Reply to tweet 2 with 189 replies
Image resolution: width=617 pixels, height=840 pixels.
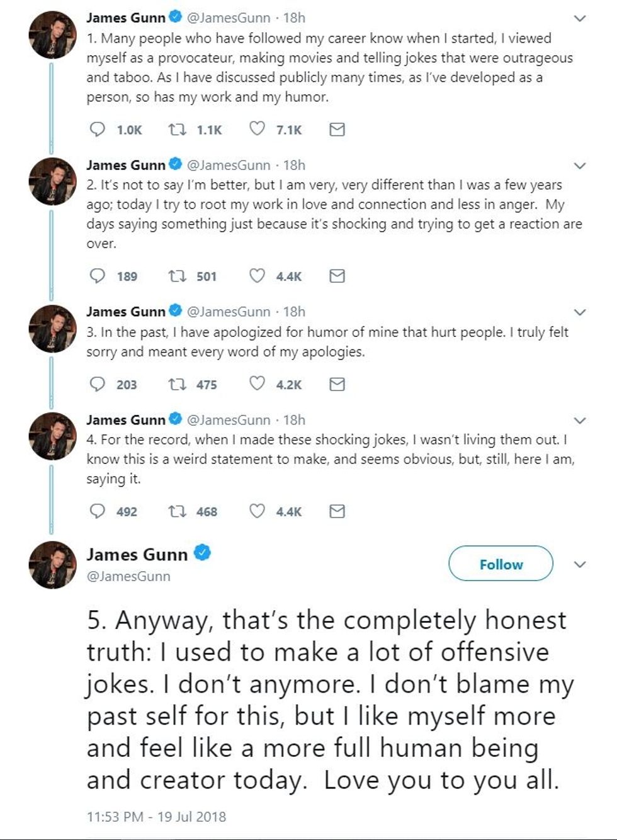98,276
